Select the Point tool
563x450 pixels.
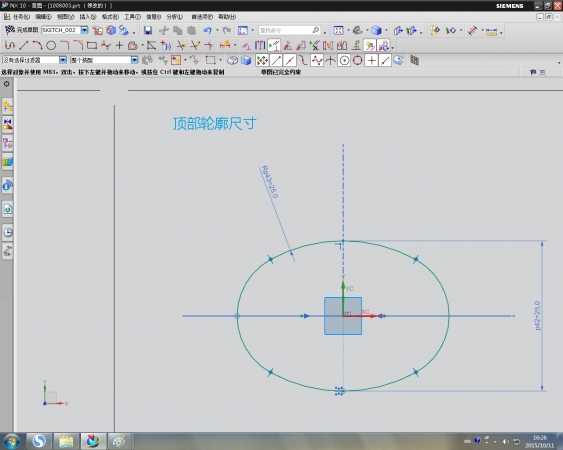point(119,46)
